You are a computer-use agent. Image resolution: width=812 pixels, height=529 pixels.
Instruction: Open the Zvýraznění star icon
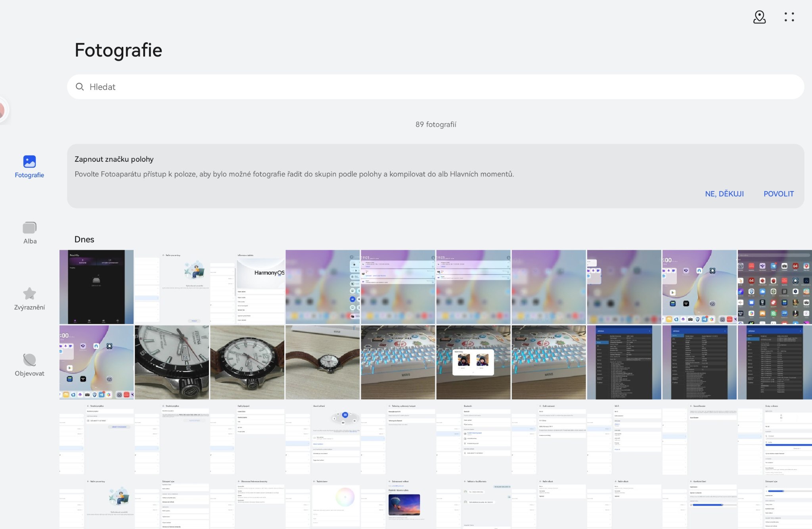[29, 294]
